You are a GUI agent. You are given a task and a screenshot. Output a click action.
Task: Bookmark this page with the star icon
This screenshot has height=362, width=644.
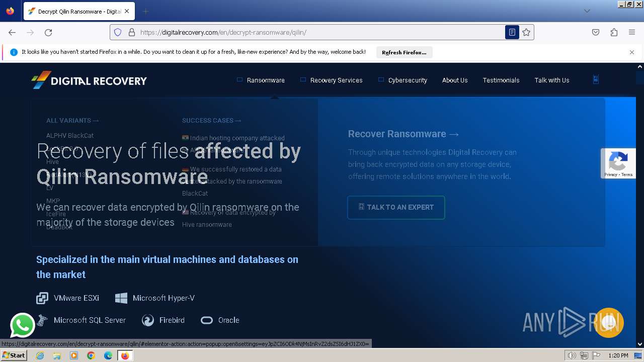[526, 32]
